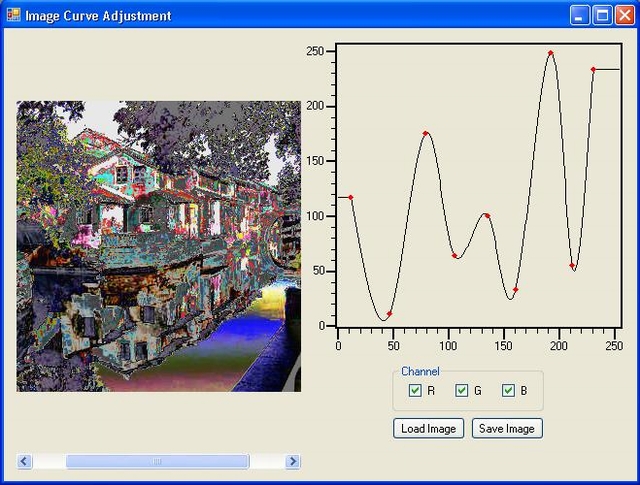The width and height of the screenshot is (640, 485).
Task: Click the 250 label on the vertical axis
Action: pos(315,51)
